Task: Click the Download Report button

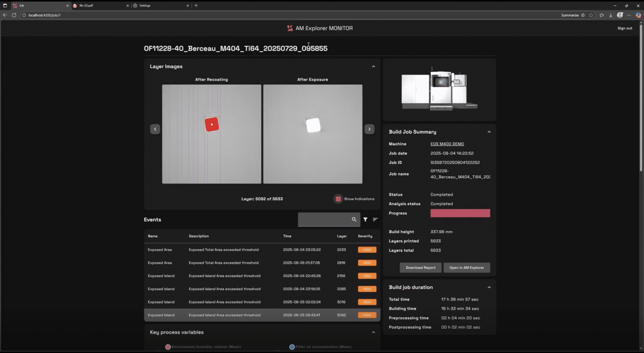Action: coord(420,268)
